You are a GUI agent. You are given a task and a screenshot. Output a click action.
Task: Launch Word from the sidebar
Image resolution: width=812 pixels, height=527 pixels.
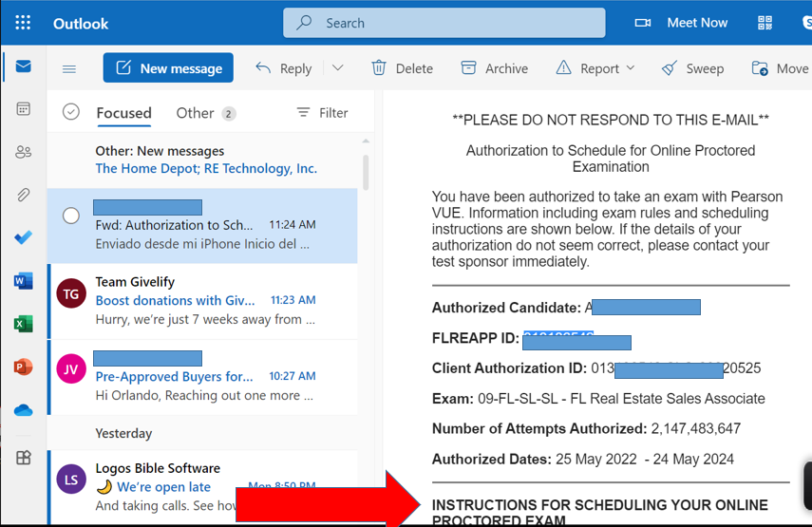click(x=24, y=280)
